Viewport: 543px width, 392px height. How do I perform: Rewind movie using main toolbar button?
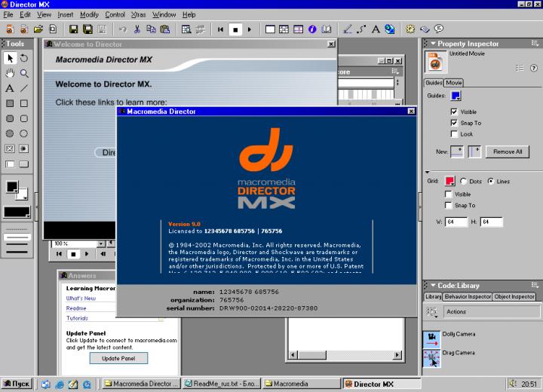click(x=220, y=29)
